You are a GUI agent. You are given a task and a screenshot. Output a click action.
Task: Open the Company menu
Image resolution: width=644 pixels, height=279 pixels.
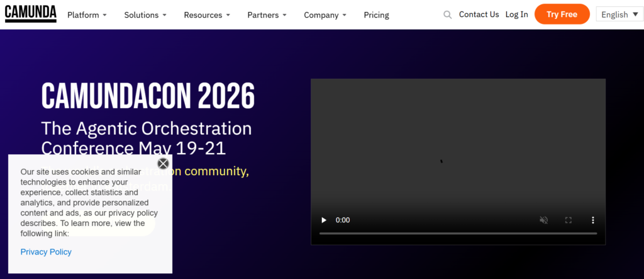[325, 14]
